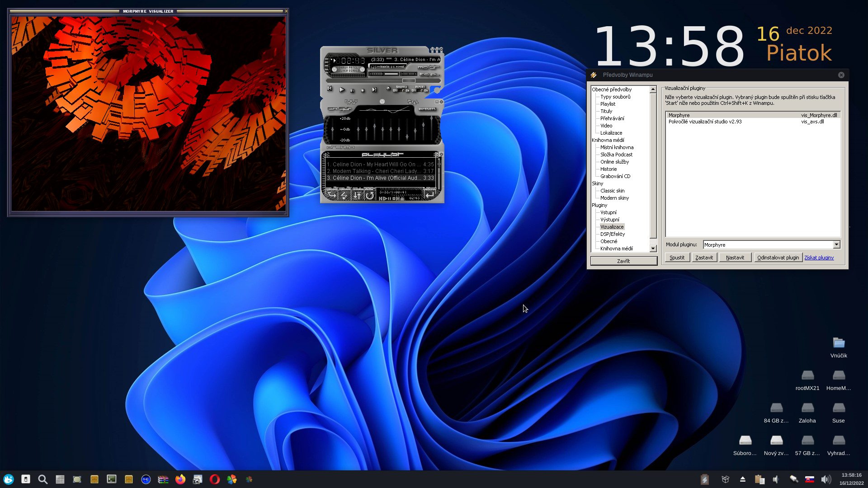Open the Získat pluginy link
This screenshot has height=488, width=868.
click(819, 258)
